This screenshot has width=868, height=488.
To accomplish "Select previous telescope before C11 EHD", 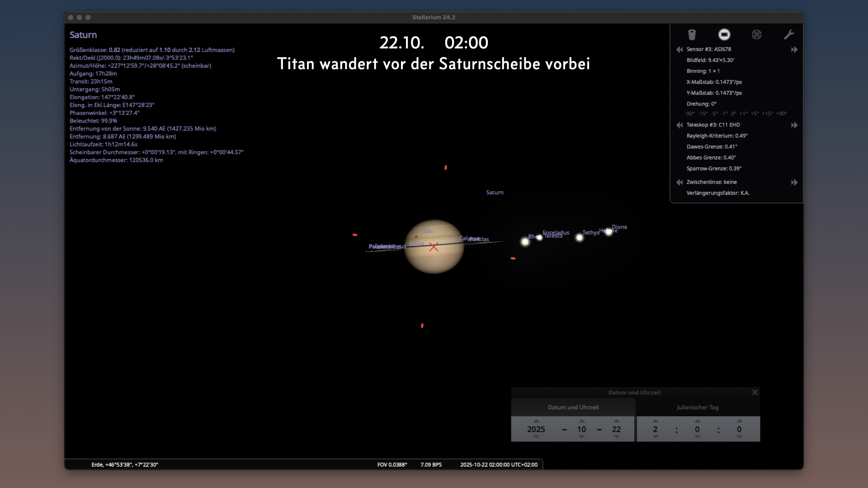I will [x=679, y=125].
